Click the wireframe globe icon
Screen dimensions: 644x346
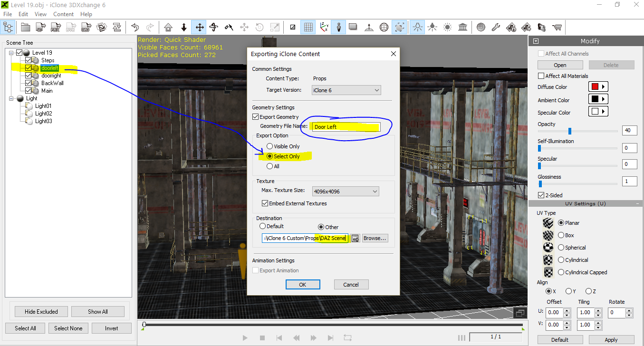384,27
